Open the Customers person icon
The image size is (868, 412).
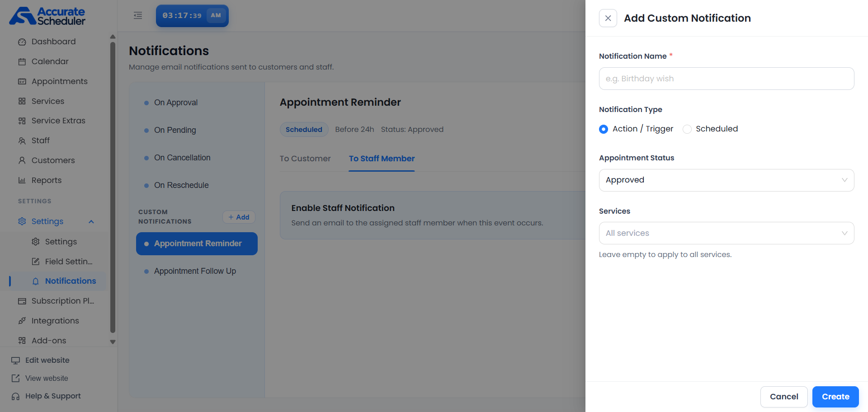[22, 160]
